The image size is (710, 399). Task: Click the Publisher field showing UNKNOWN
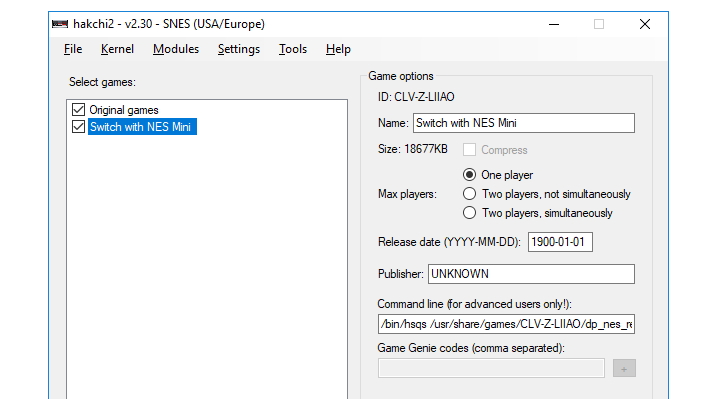531,274
